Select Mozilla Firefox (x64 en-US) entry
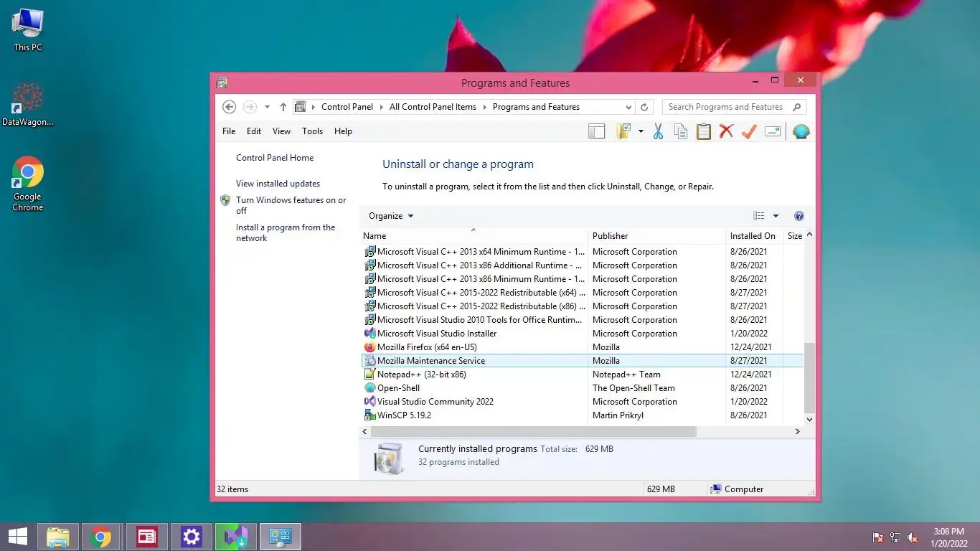Image resolution: width=980 pixels, height=551 pixels. pyautogui.click(x=583, y=347)
